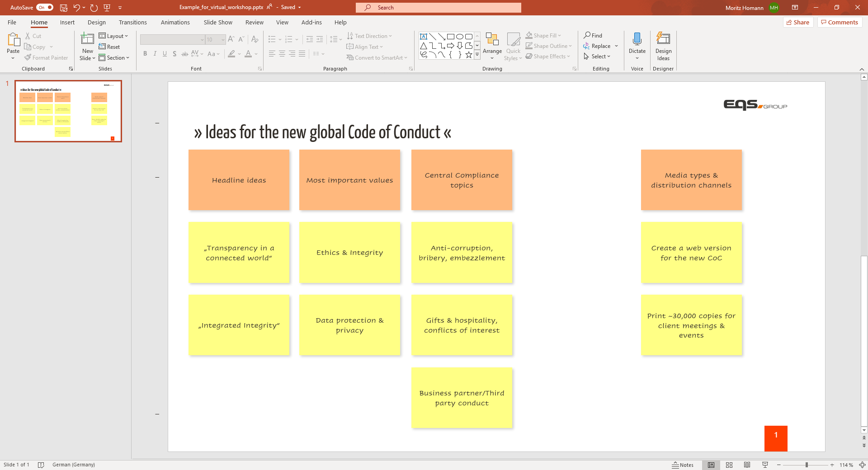Select the 'Ethics & Integrity' sticky note
This screenshot has height=470, width=868.
click(349, 253)
